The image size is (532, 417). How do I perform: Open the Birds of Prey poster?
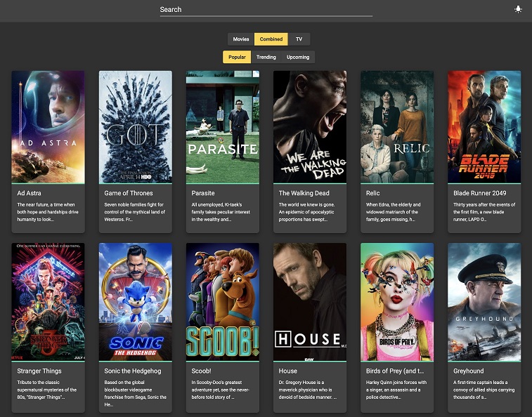coord(396,301)
